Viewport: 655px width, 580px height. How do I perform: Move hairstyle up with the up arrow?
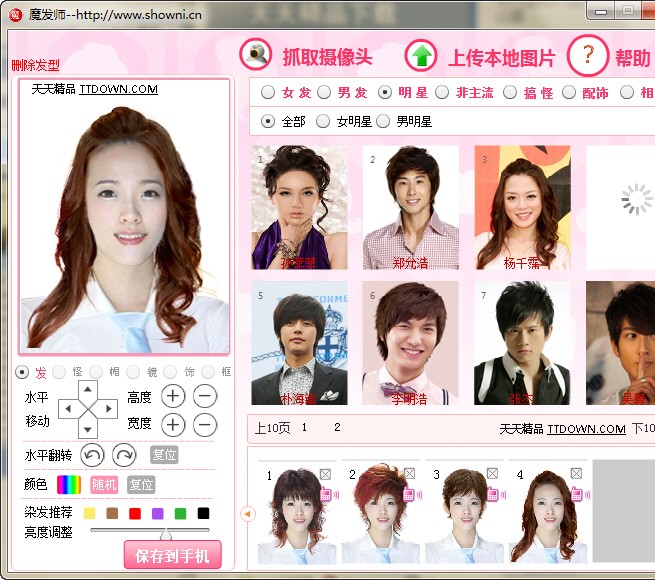point(88,389)
